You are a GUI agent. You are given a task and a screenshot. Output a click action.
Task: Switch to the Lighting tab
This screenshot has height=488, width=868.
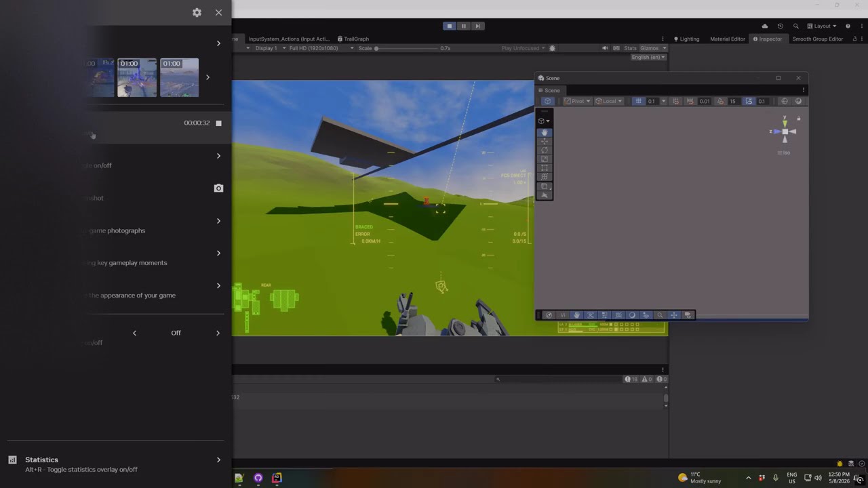click(686, 39)
